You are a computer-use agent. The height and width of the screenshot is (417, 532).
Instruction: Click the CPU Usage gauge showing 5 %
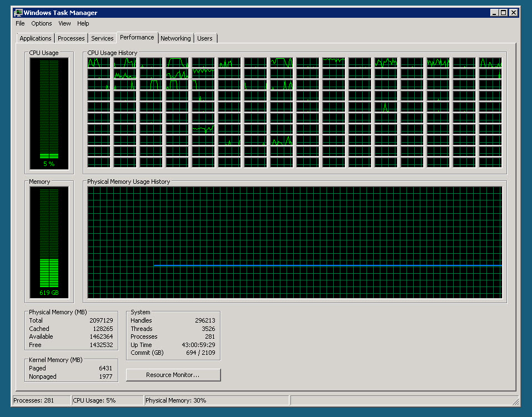(49, 114)
